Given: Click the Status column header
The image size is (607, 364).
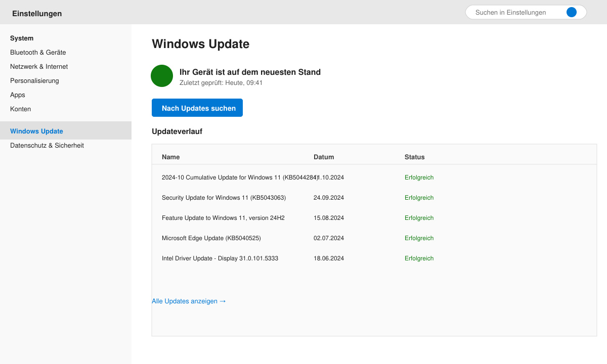Looking at the screenshot, I should (415, 157).
